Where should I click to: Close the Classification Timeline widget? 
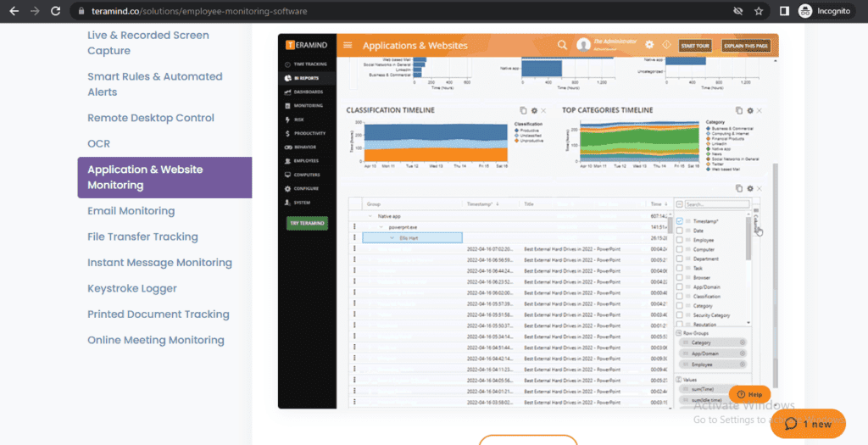coord(543,111)
